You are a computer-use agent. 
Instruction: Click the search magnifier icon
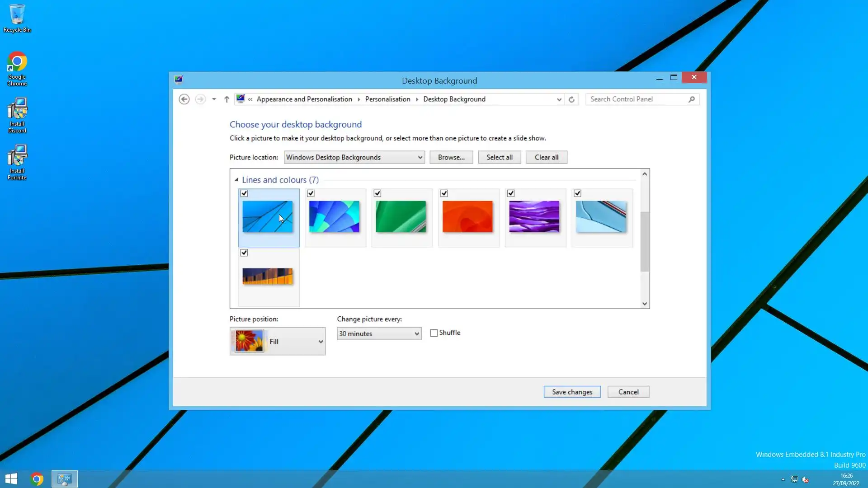pos(691,99)
